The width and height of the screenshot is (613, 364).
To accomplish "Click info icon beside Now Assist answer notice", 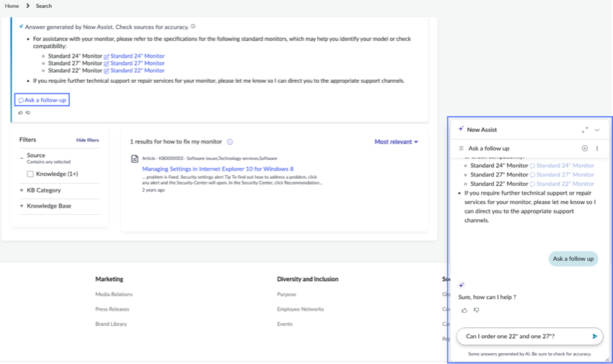I will pyautogui.click(x=193, y=27).
